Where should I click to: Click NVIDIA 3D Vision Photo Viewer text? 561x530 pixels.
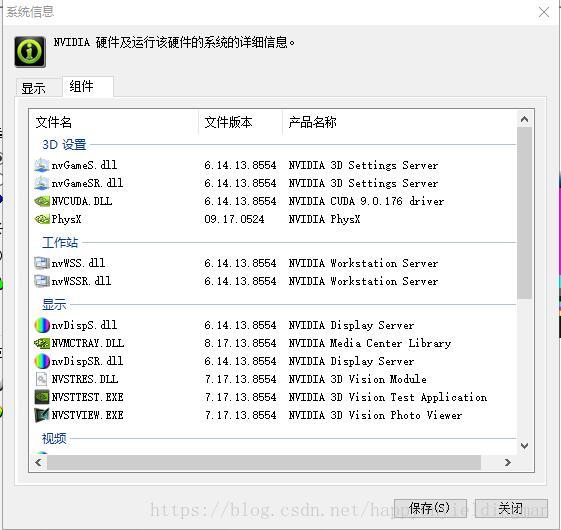(x=375, y=415)
